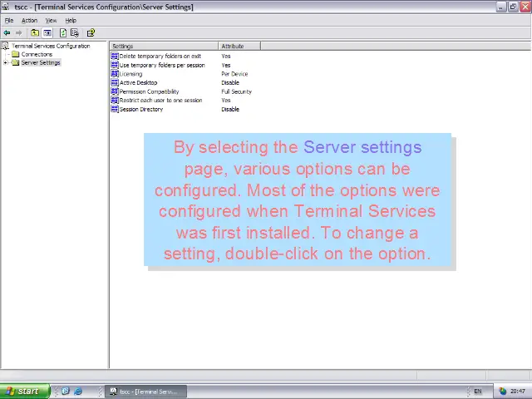Select Terminal Services Configuration root node
Screen dimensions: 532x399
51,46
